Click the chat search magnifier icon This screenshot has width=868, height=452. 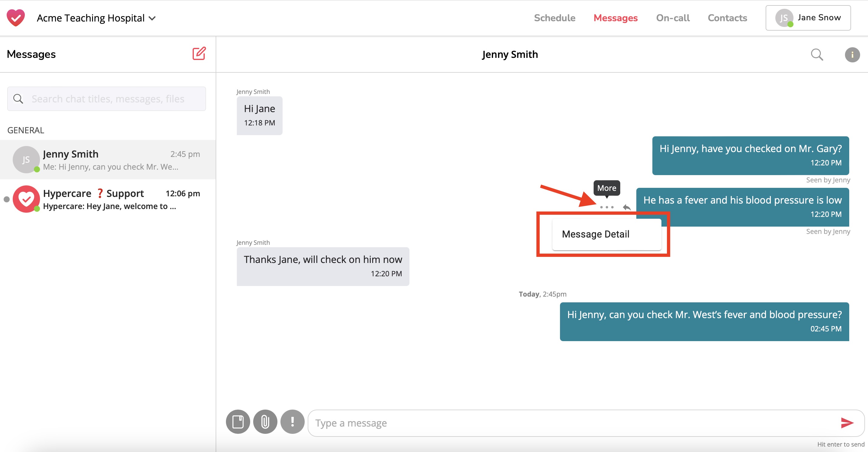coord(817,54)
